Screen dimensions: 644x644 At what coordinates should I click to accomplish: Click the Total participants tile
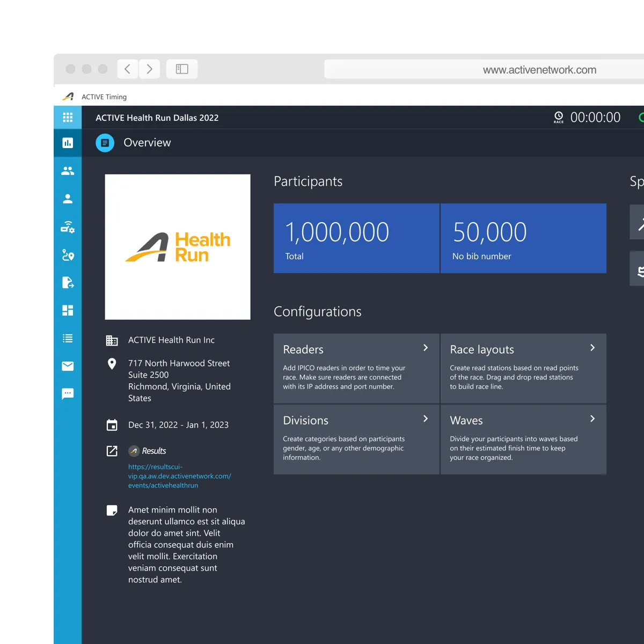tap(356, 238)
